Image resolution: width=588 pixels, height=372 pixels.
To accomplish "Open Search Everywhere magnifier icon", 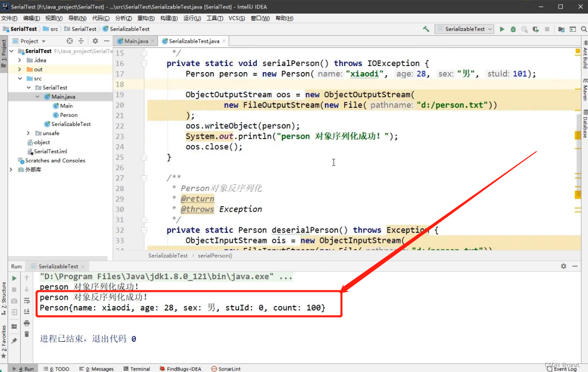I will click(584, 29).
